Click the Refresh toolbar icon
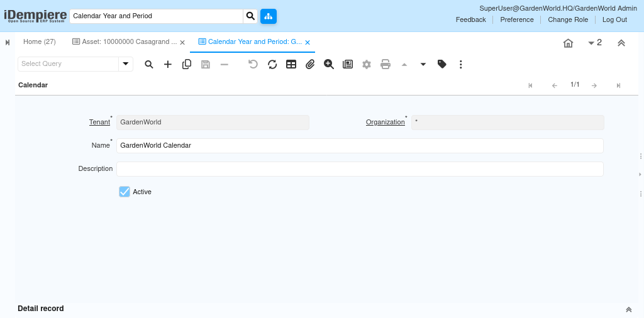The height and width of the screenshot is (318, 644). click(x=272, y=64)
